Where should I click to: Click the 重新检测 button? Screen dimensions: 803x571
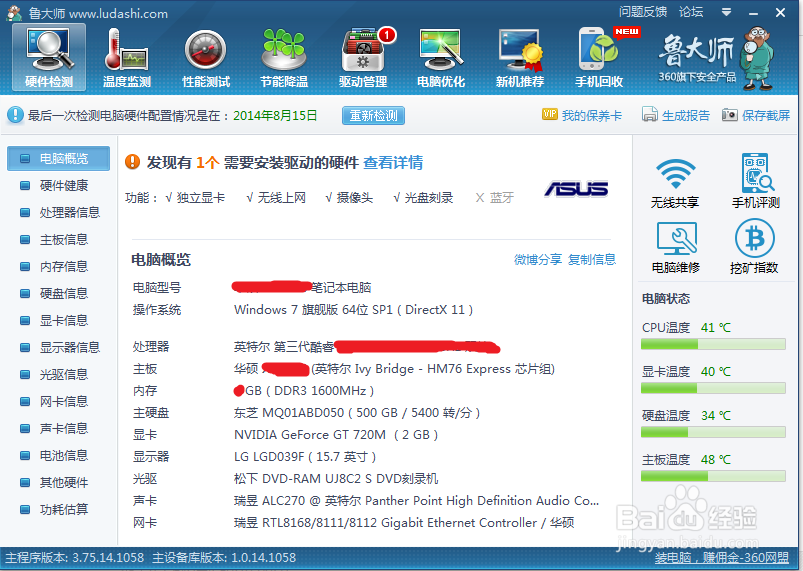tap(373, 115)
